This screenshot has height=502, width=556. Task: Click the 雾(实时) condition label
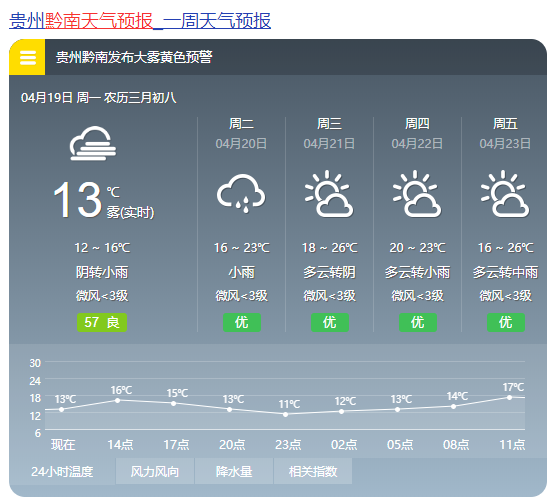(x=130, y=213)
